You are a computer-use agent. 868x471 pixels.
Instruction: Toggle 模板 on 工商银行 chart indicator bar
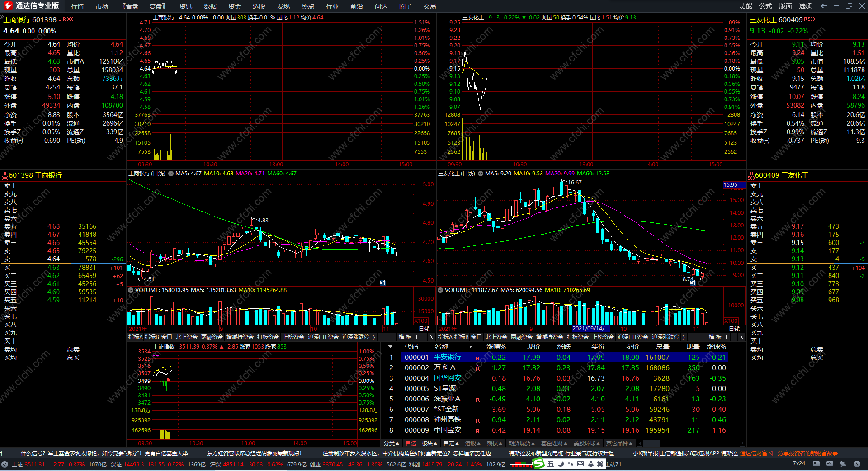pyautogui.click(x=405, y=337)
